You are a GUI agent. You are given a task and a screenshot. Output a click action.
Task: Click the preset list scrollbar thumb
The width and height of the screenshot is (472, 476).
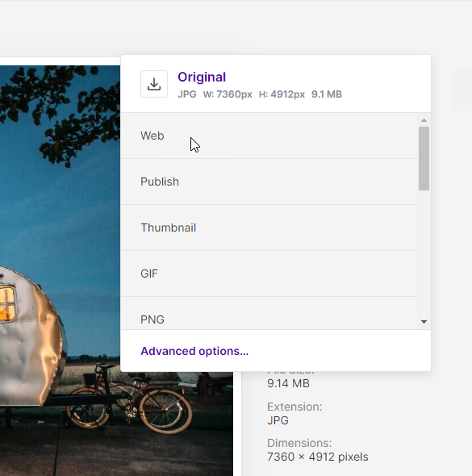pos(424,158)
